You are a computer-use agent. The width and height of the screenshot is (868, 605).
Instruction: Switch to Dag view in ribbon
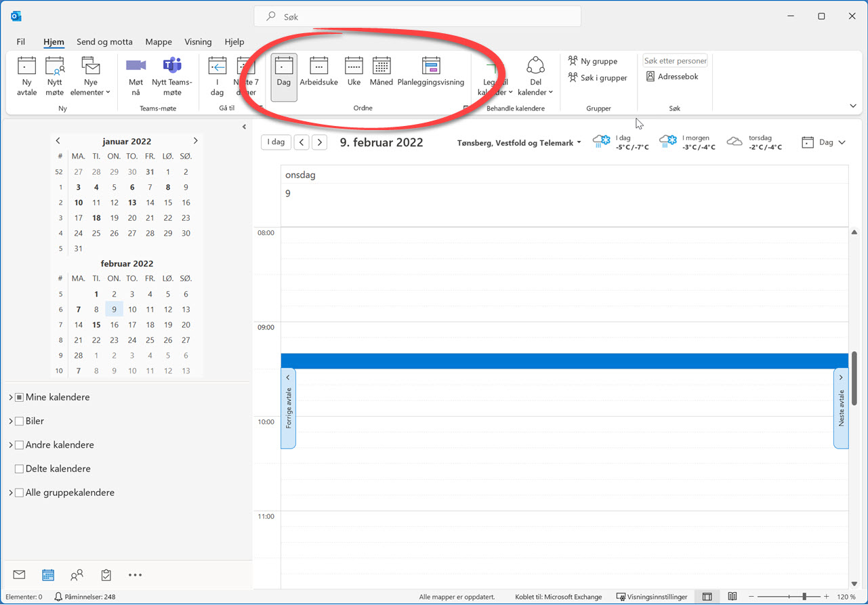point(284,77)
